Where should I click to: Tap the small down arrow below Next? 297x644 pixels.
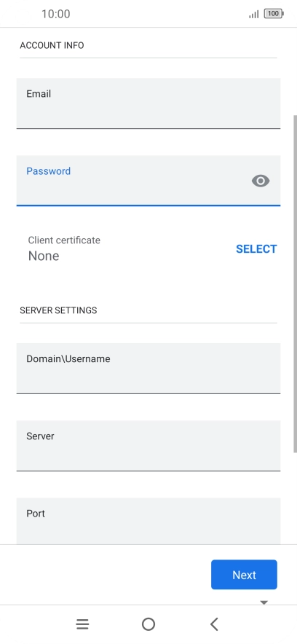point(264,602)
